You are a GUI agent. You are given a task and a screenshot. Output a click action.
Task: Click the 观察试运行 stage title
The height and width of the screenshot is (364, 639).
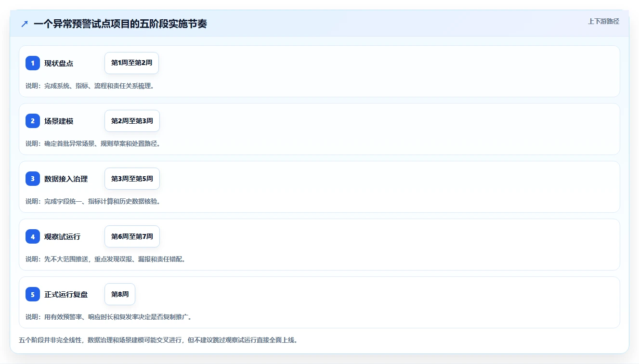tap(63, 237)
